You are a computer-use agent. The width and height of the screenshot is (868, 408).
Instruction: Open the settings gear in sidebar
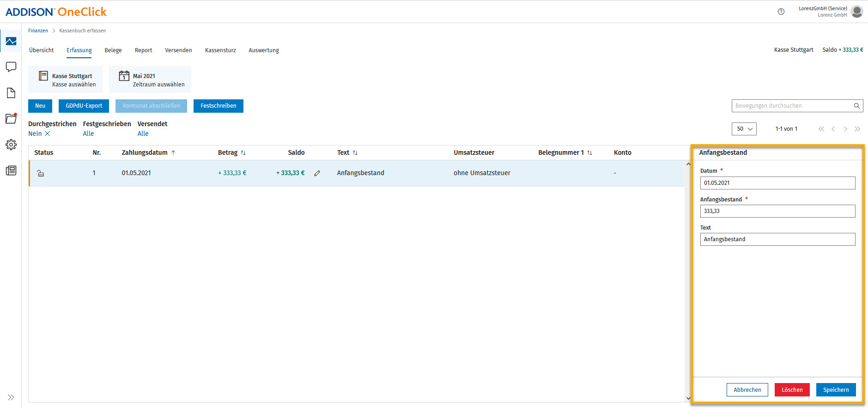[x=11, y=145]
